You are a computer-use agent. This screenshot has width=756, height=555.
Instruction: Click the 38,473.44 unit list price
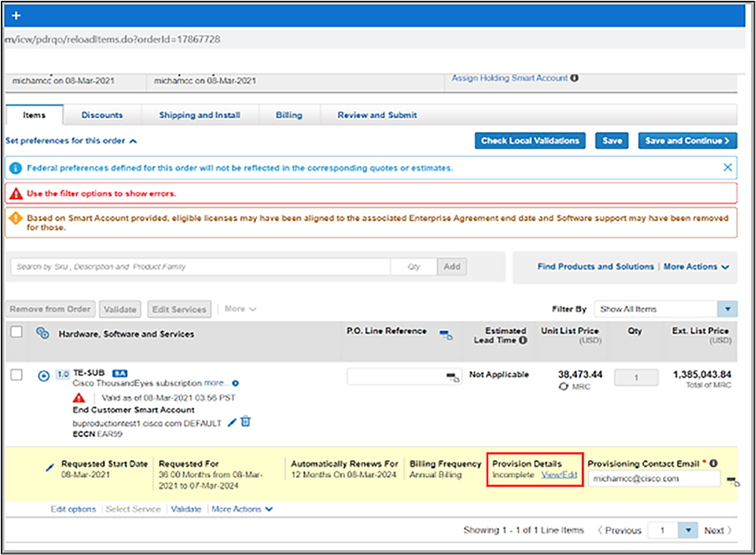(580, 374)
